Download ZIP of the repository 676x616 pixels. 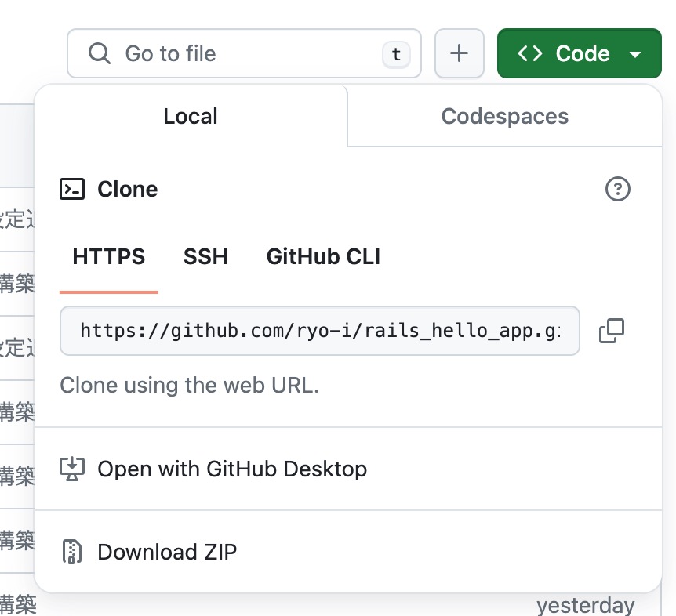pyautogui.click(x=348, y=552)
